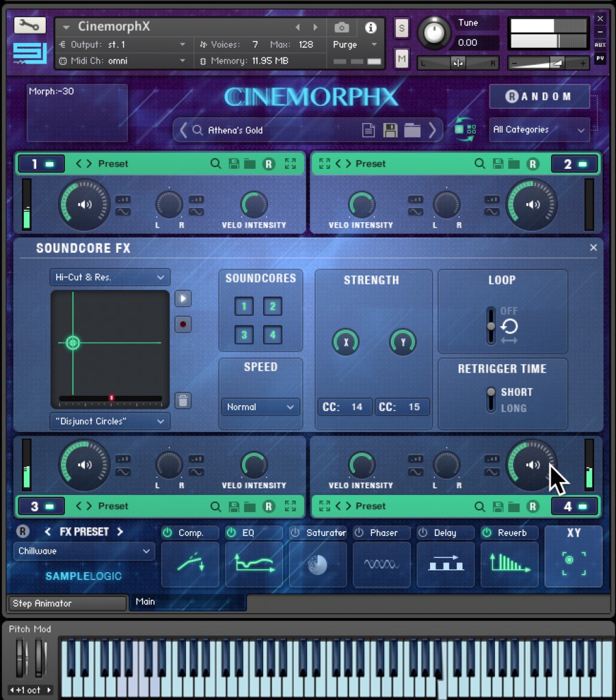Screen dimensions: 616x700
Task: Open the wrench settings icon
Action: click(29, 25)
